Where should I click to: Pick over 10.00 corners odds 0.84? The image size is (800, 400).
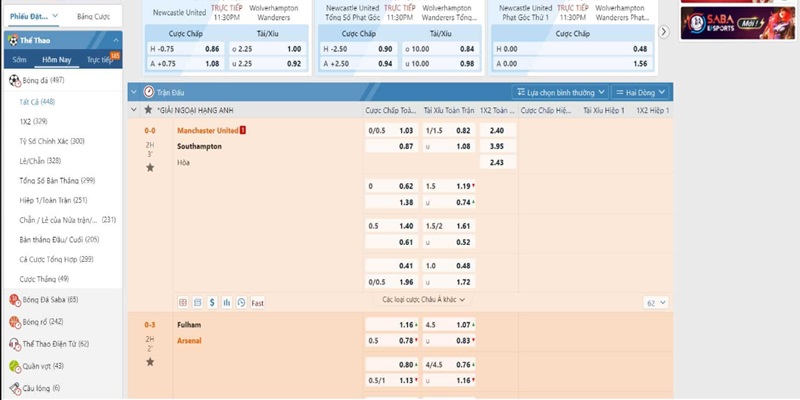tap(440, 49)
